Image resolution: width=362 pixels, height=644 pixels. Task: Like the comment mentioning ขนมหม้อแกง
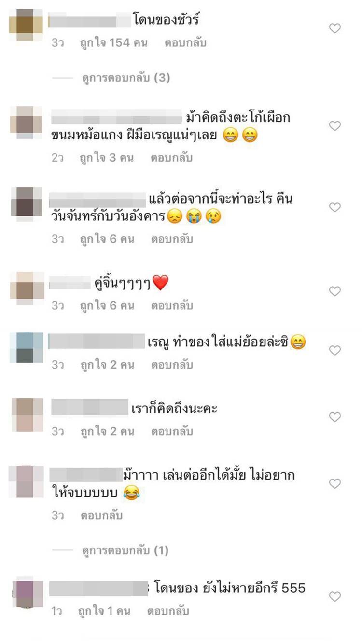(x=335, y=126)
